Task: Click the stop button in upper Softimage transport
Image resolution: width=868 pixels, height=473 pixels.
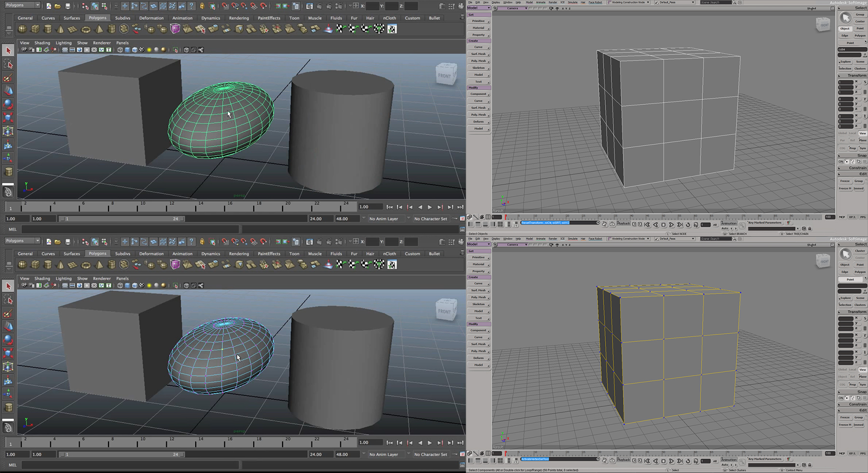Action: coord(663,225)
